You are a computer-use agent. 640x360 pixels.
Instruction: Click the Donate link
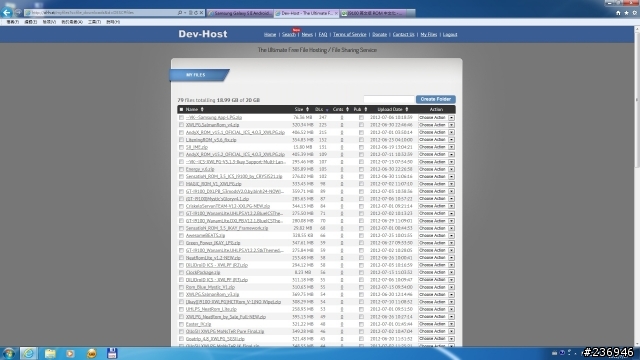pyautogui.click(x=379, y=35)
